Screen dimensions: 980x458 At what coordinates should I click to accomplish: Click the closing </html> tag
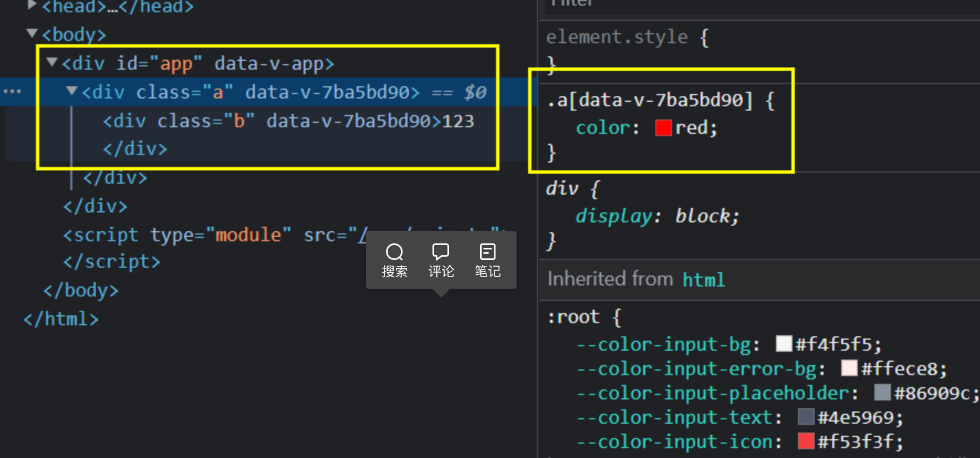pyautogui.click(x=61, y=319)
